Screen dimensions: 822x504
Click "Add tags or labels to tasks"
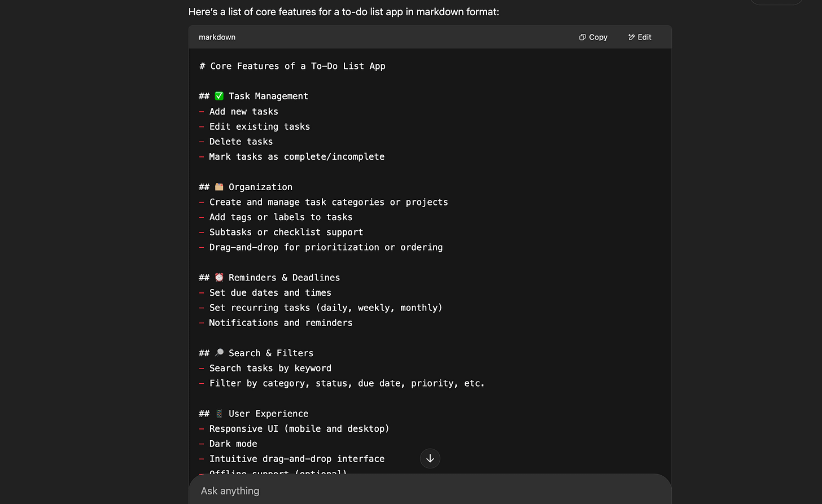pos(281,217)
